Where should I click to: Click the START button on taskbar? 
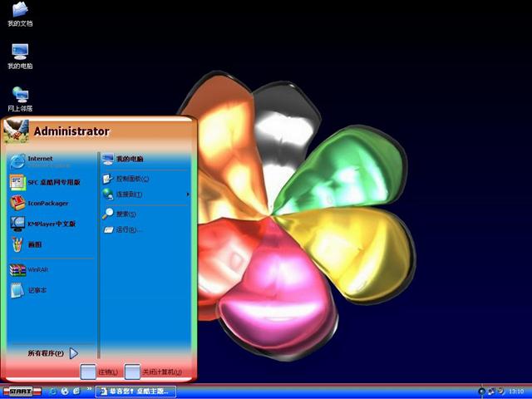tap(22, 391)
